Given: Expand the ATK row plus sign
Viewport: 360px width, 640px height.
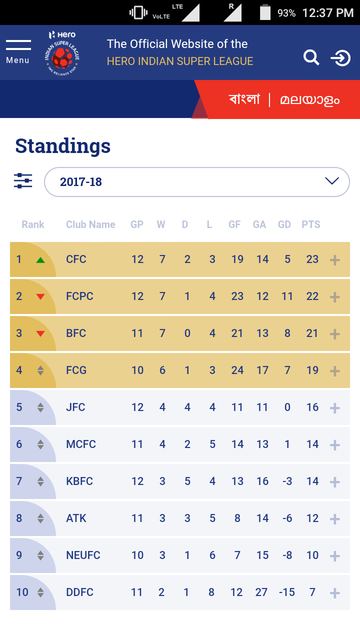Looking at the screenshot, I should coord(335,519).
